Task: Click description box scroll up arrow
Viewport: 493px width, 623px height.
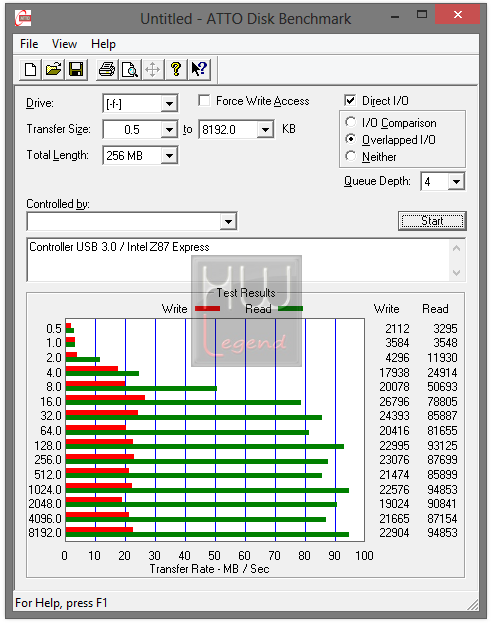Action: [456, 249]
